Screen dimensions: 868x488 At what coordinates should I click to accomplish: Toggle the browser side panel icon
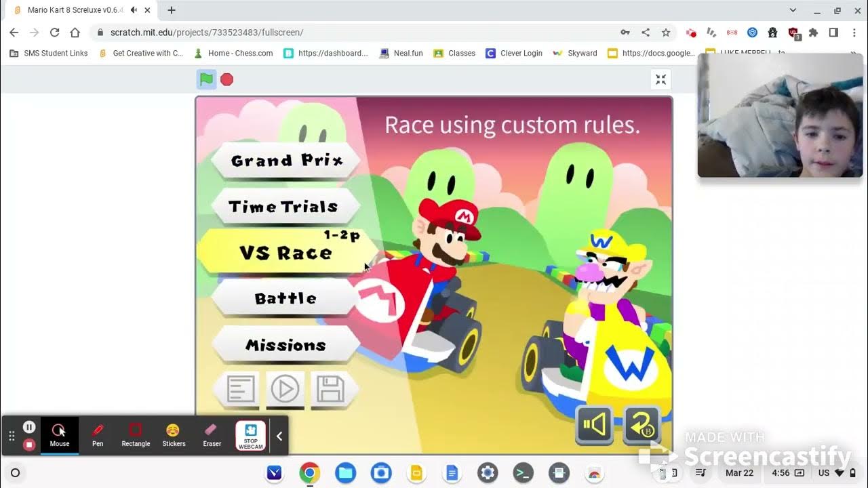click(x=834, y=33)
